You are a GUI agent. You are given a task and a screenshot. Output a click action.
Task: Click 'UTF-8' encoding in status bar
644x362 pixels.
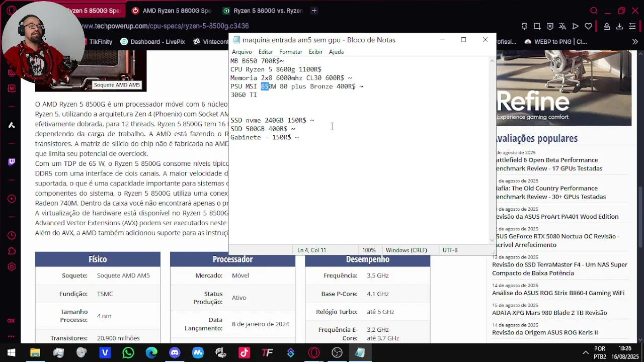[450, 250]
